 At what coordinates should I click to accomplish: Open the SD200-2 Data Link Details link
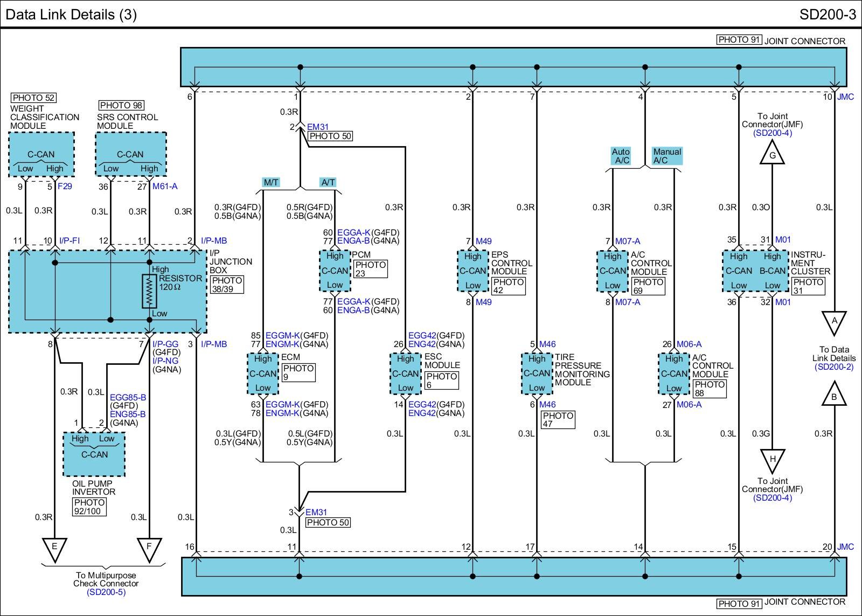coord(834,367)
